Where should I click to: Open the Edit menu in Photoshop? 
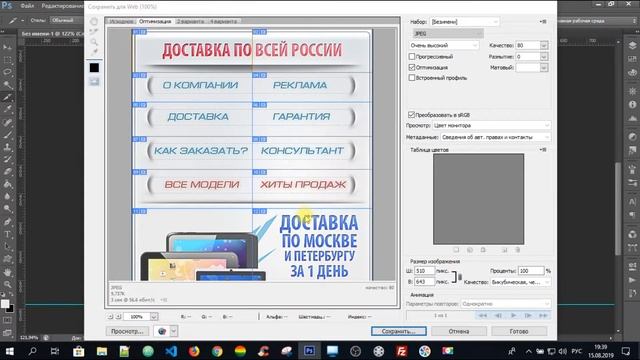pos(62,6)
